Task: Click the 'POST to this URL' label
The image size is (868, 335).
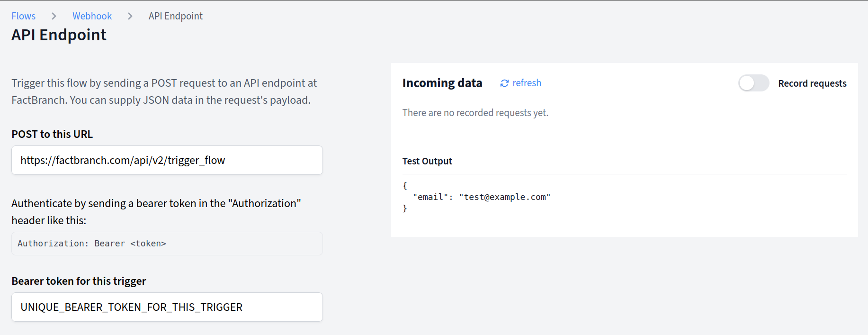Action: point(52,134)
